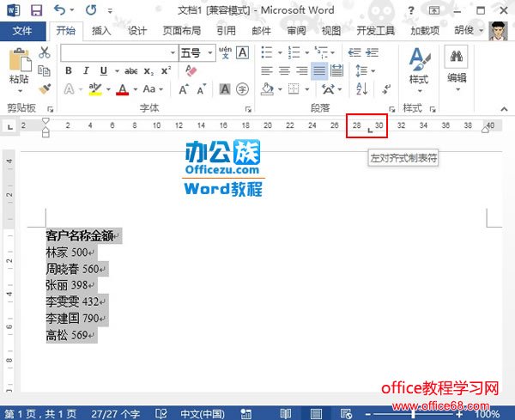Viewport: 515px width, 420px height.
Task: Open the Paste options dropdown arrow
Action: pyautogui.click(x=20, y=90)
